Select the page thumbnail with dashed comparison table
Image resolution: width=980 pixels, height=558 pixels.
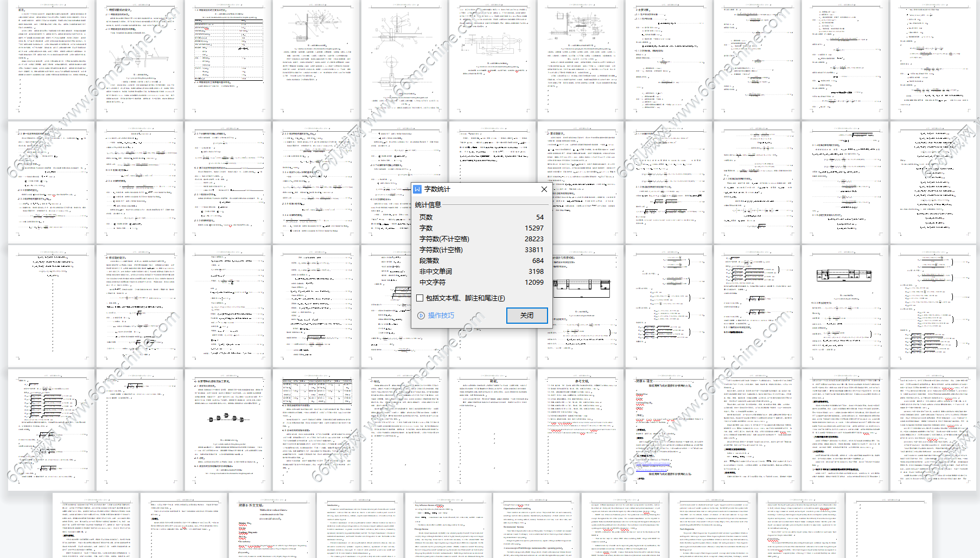click(x=228, y=60)
